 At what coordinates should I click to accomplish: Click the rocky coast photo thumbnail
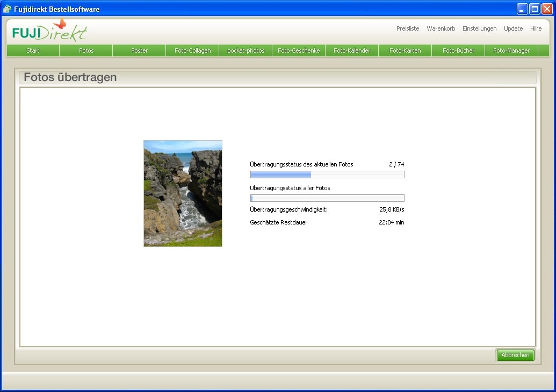183,193
